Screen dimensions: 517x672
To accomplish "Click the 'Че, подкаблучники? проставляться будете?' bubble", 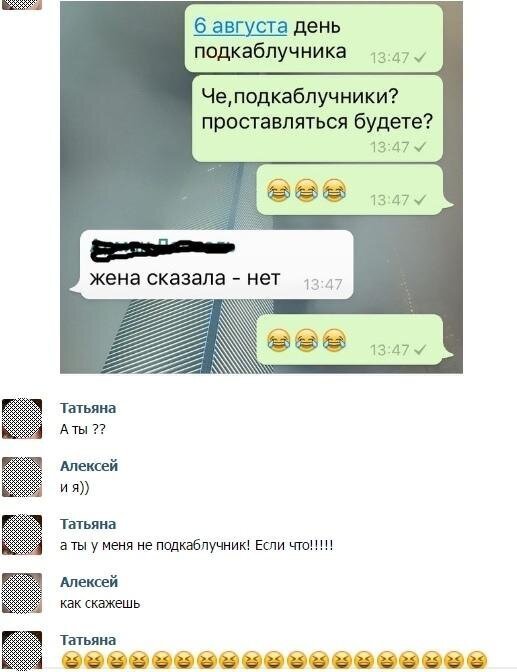I will click(x=317, y=119).
